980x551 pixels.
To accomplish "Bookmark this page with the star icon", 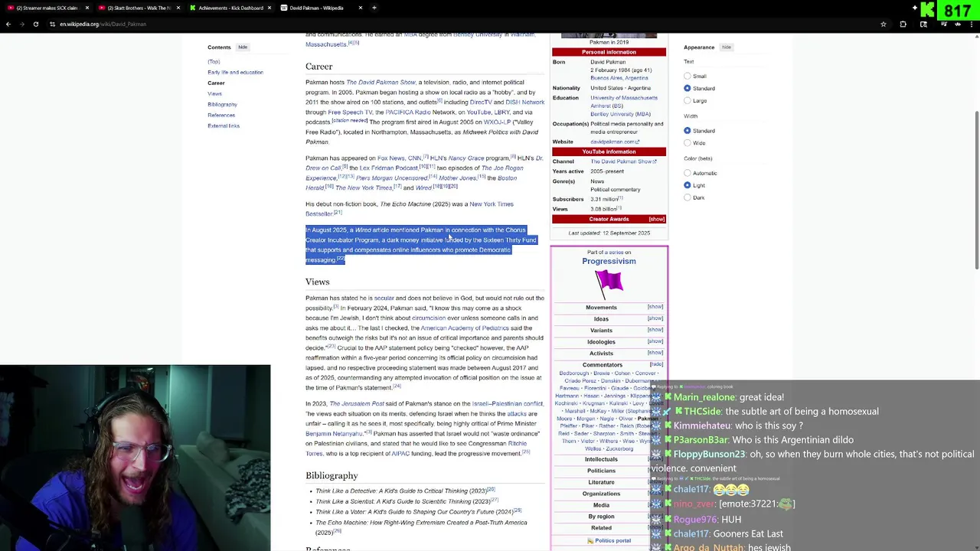I will [884, 24].
